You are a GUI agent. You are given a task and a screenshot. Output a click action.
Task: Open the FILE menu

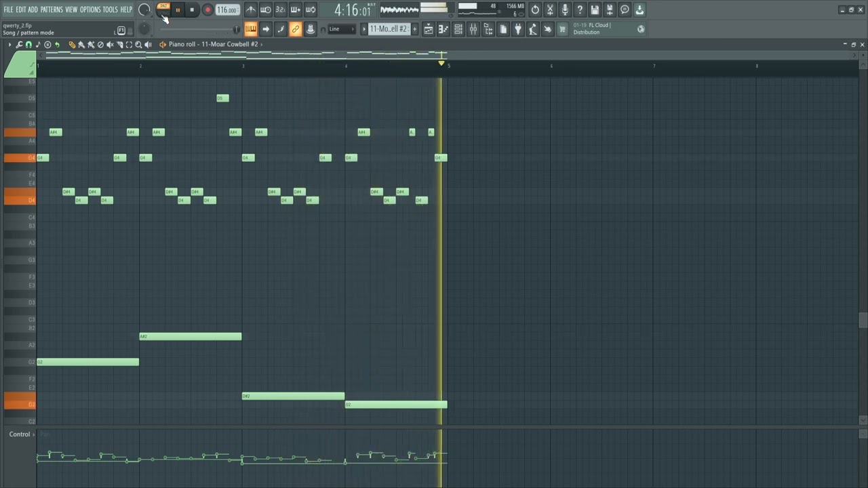[8, 9]
